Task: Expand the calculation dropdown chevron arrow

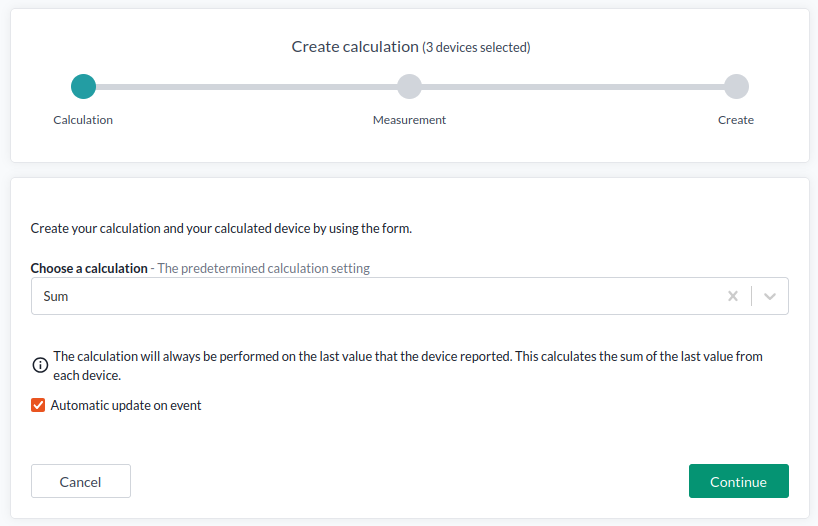Action: (x=770, y=296)
